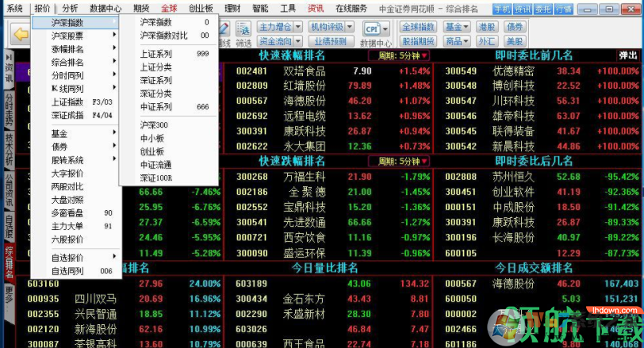This screenshot has width=644, height=348.
Task: Expand 沪深股票 submenu
Action: pos(76,36)
